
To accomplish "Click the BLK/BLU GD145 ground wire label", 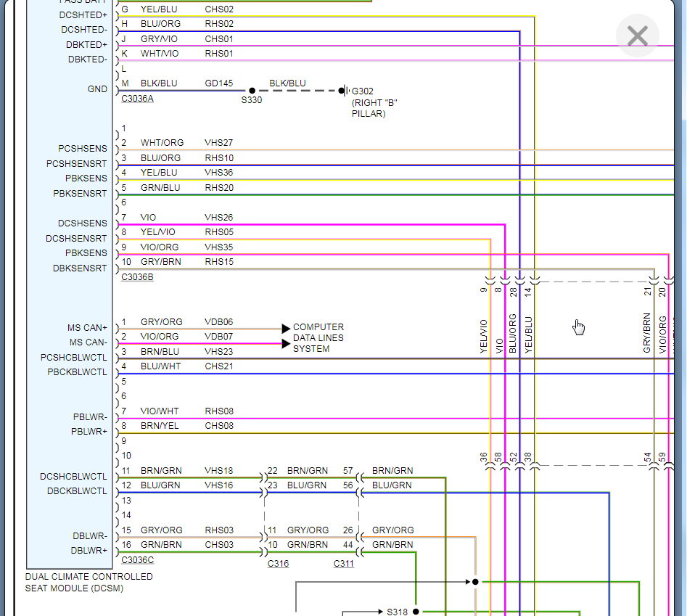I will (x=186, y=83).
